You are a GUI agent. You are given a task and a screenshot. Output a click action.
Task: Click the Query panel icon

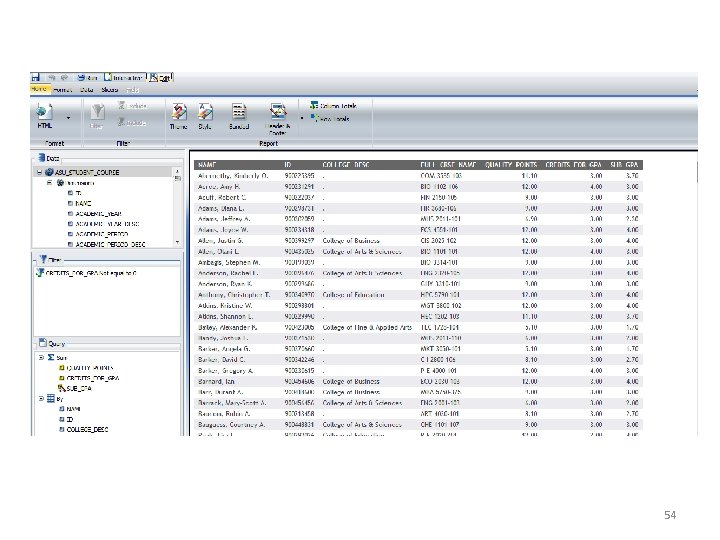coord(43,343)
